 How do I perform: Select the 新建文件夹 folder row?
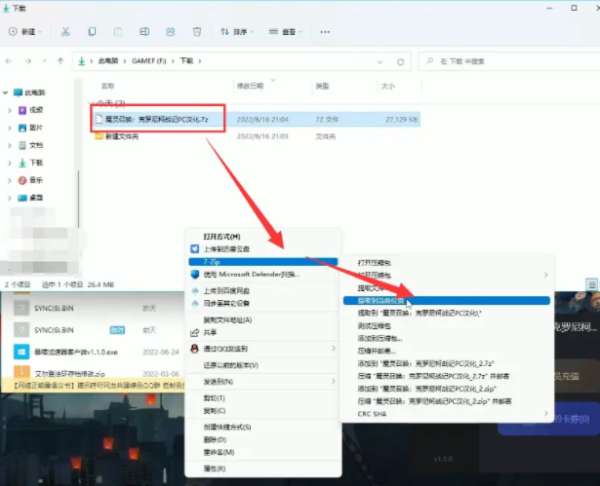pos(256,136)
